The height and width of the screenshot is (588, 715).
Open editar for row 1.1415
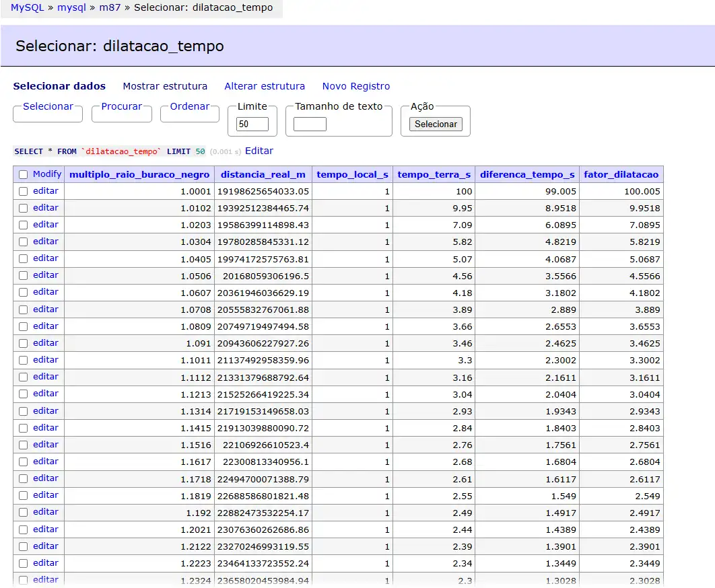(46, 428)
